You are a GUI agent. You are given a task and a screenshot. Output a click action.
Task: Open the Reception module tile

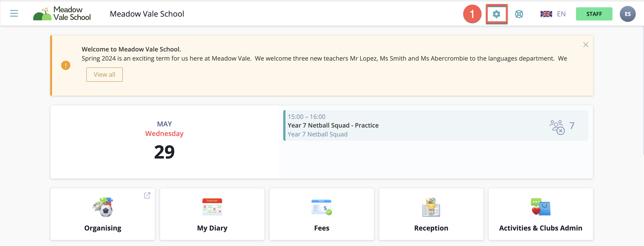pos(431,214)
